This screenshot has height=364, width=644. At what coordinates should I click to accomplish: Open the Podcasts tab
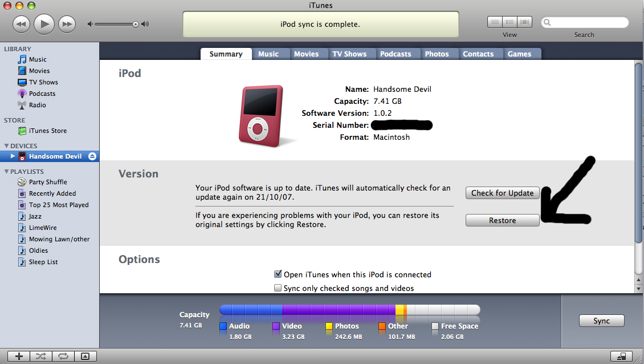click(x=396, y=54)
